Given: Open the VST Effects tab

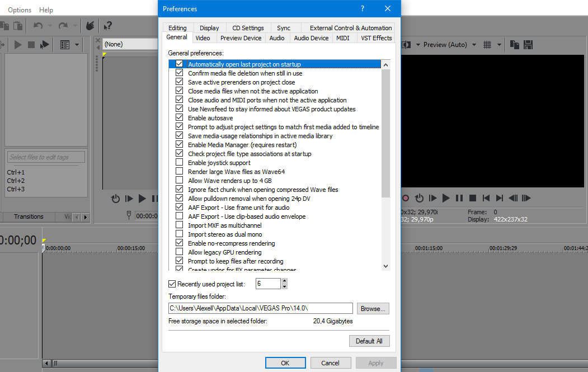Looking at the screenshot, I should coord(376,38).
